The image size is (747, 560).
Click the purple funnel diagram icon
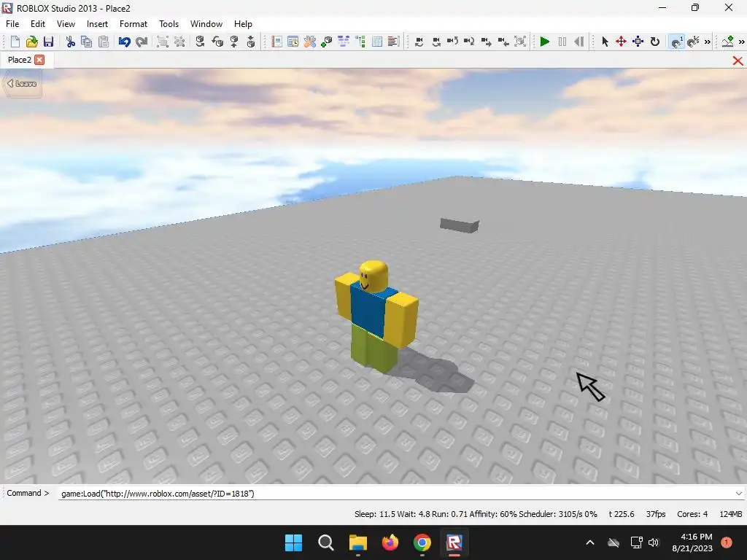click(x=344, y=42)
